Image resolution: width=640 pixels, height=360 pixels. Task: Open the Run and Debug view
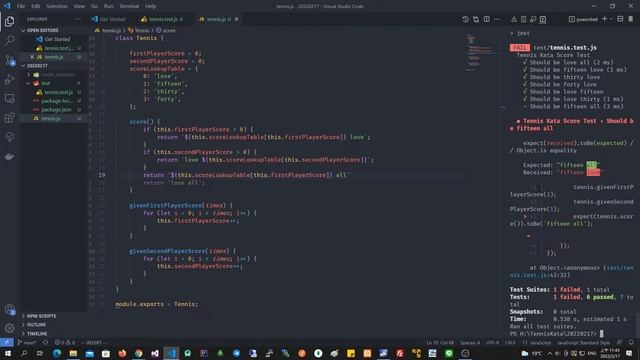point(9,79)
